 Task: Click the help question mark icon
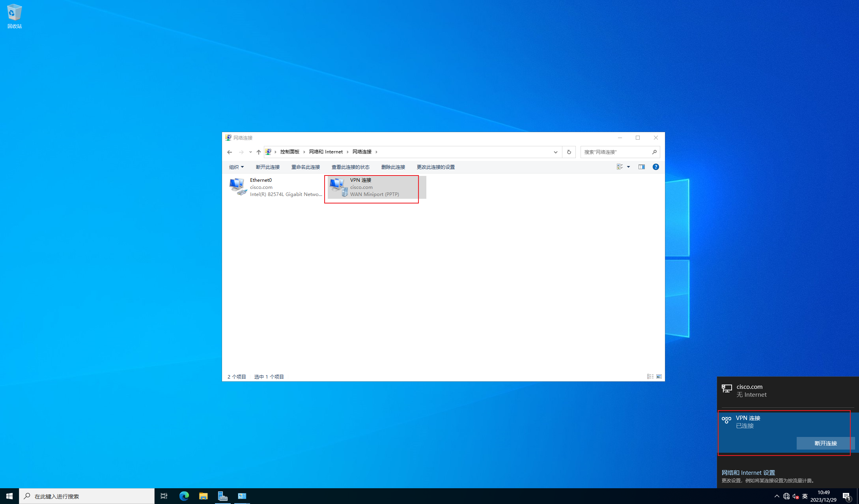click(655, 167)
